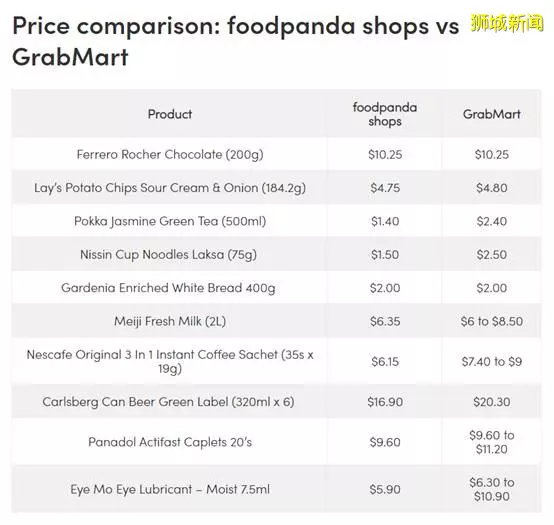Image resolution: width=554 pixels, height=525 pixels.
Task: Click Meiji Fresh Milk (2L) product name
Action: (x=170, y=322)
